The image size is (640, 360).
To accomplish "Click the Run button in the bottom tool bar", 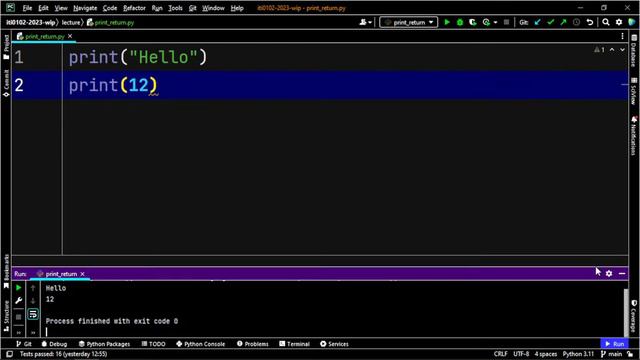I will [615, 344].
